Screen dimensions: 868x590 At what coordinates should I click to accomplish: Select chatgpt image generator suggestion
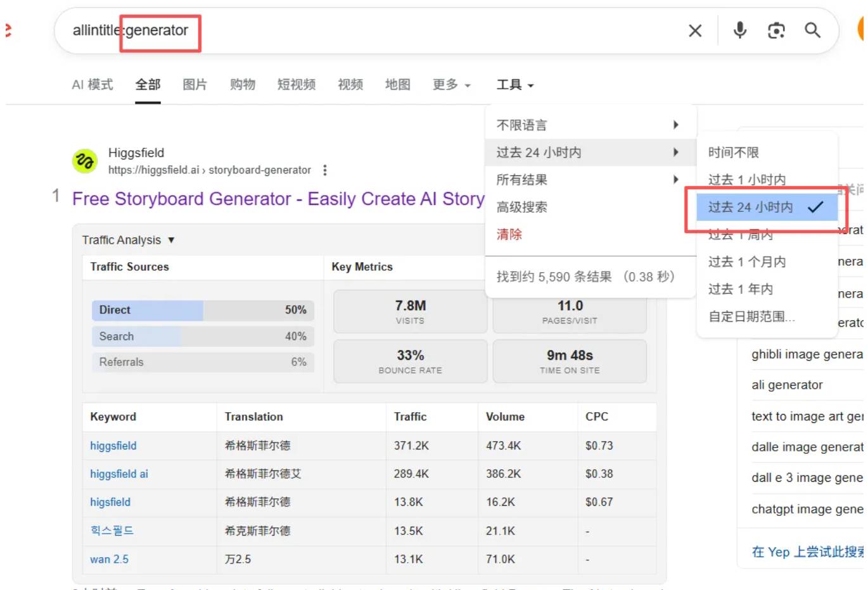(x=807, y=509)
